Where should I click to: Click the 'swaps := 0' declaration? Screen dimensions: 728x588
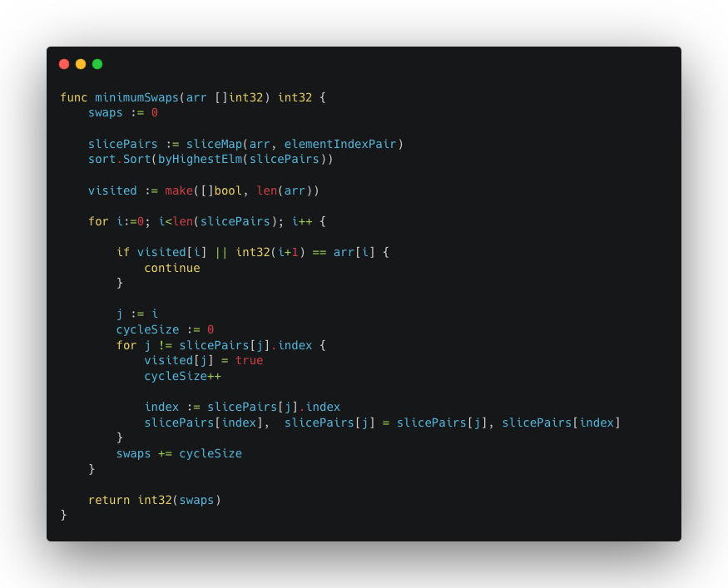pos(123,113)
